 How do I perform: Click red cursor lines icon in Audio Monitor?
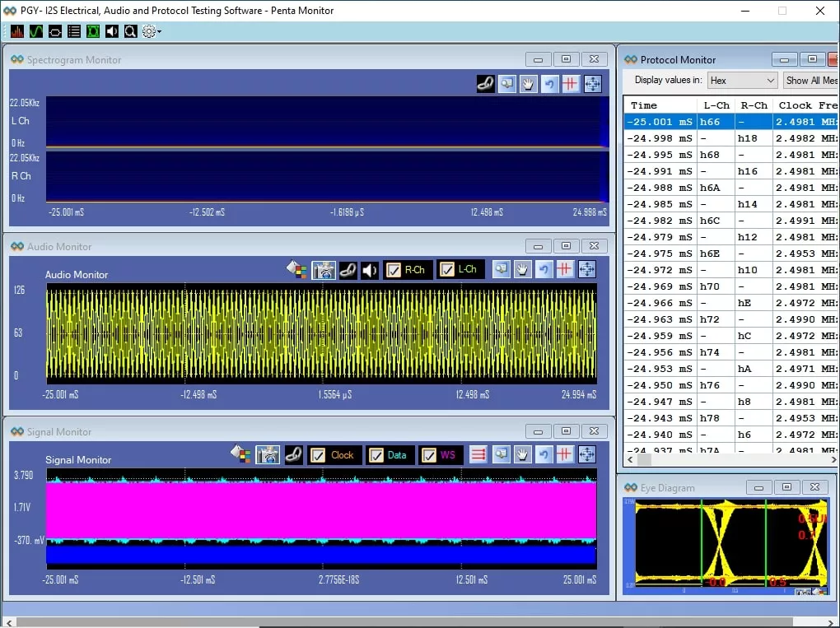tap(564, 270)
